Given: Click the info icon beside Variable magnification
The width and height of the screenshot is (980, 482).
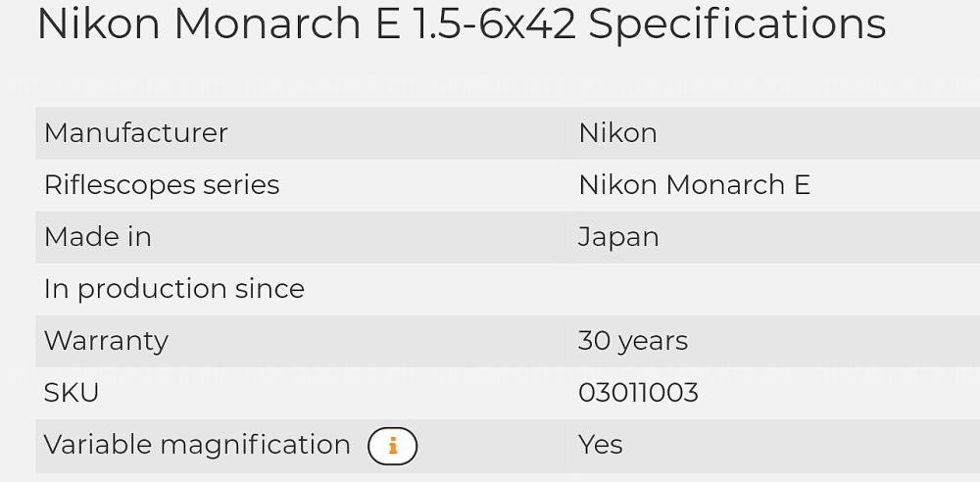Looking at the screenshot, I should point(392,446).
